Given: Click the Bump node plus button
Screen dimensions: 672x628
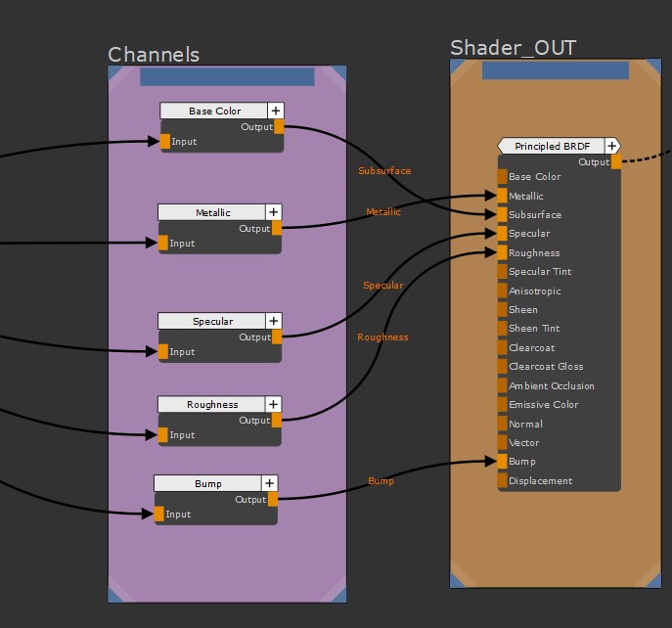Looking at the screenshot, I should [269, 483].
